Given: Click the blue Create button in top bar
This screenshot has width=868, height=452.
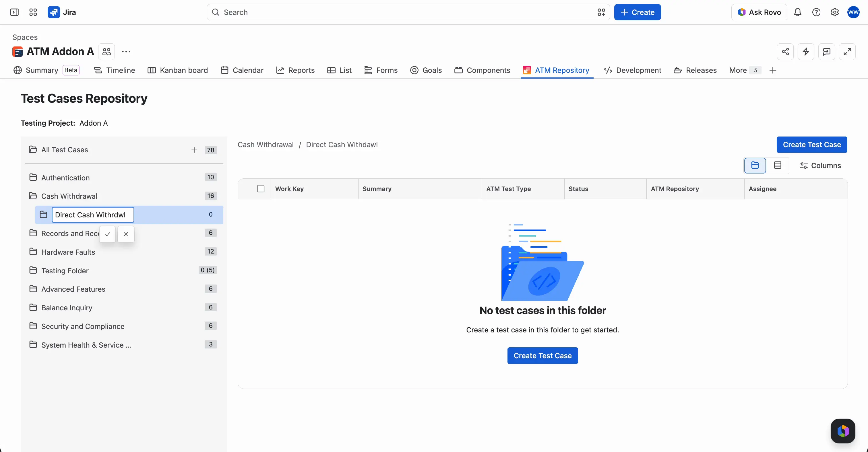Looking at the screenshot, I should (x=637, y=12).
